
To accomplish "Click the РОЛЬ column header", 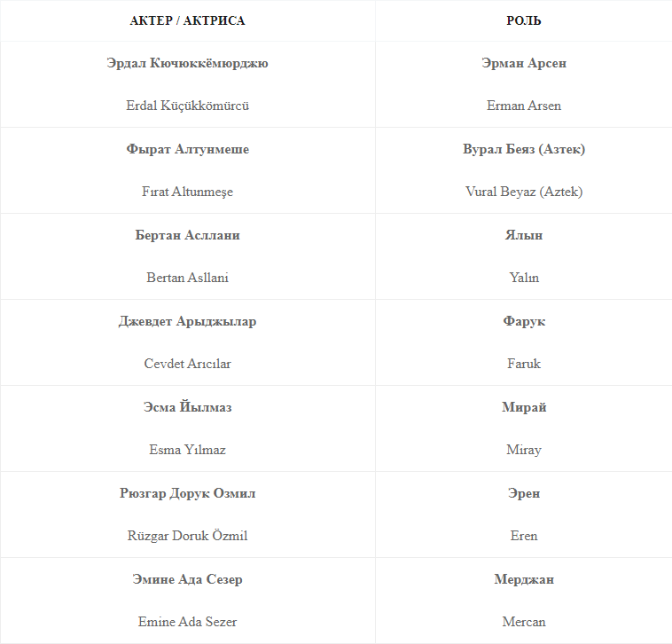I will [523, 20].
